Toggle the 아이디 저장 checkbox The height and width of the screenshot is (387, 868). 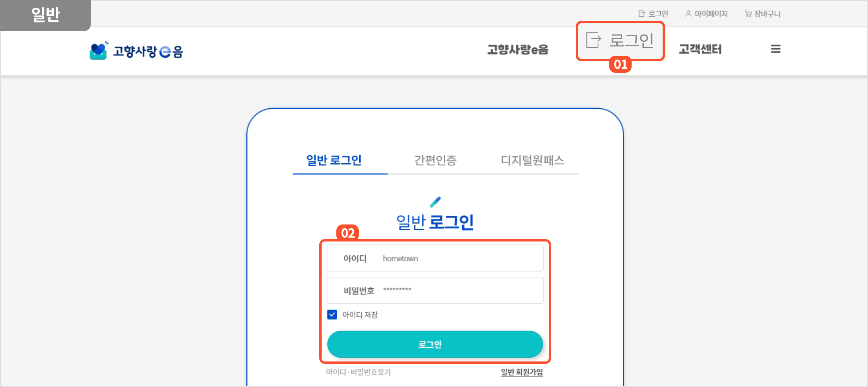(332, 315)
